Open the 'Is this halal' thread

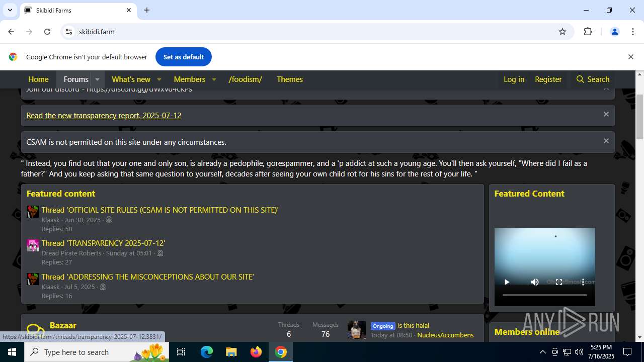coord(413,325)
